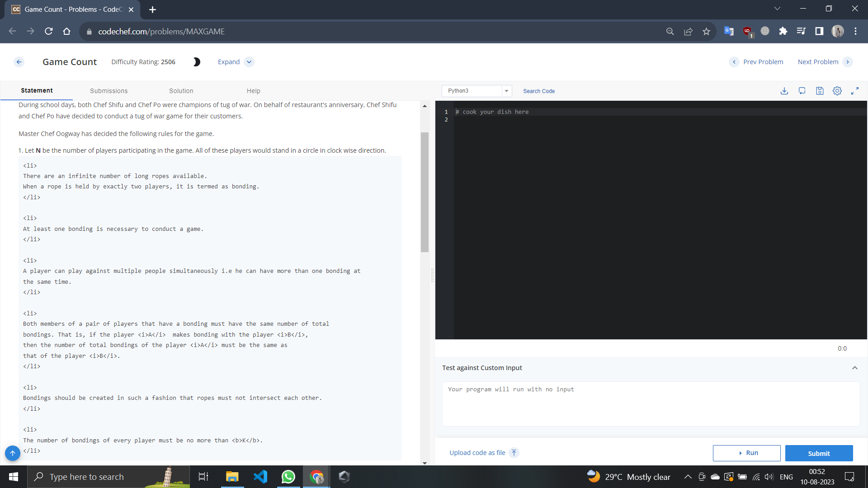
Task: Toggle the dark mode moon icon
Action: (197, 62)
